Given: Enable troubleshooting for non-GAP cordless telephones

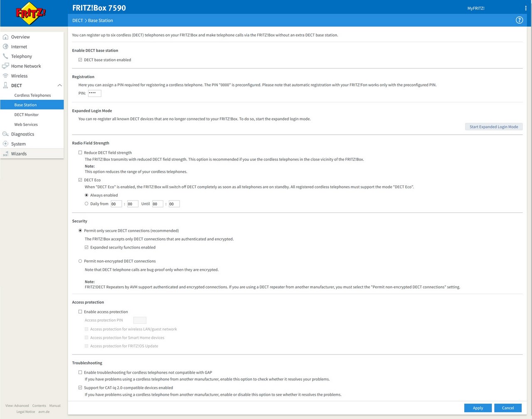Looking at the screenshot, I should point(80,372).
